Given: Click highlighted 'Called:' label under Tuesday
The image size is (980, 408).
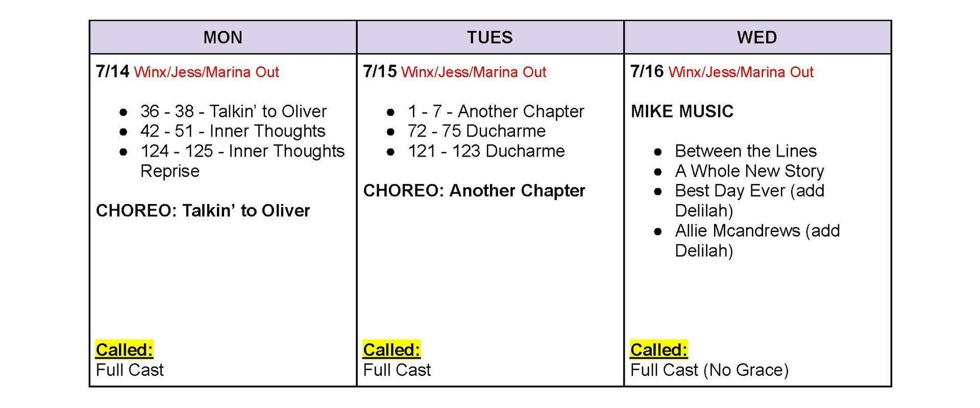Looking at the screenshot, I should coord(391,350).
